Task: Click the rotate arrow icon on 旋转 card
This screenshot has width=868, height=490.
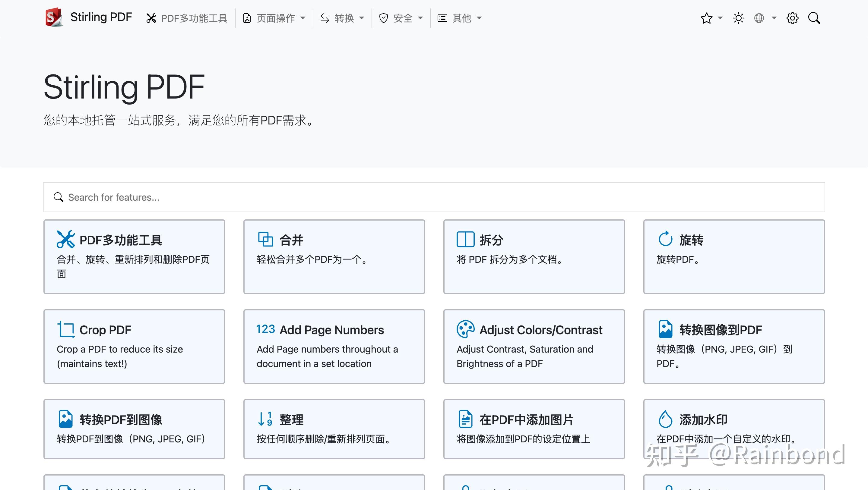Action: tap(665, 239)
